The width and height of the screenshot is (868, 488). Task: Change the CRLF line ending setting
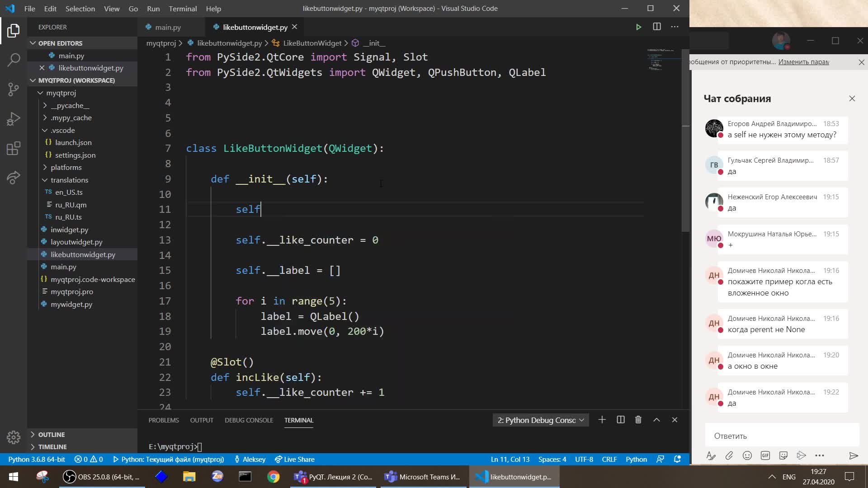pyautogui.click(x=609, y=459)
